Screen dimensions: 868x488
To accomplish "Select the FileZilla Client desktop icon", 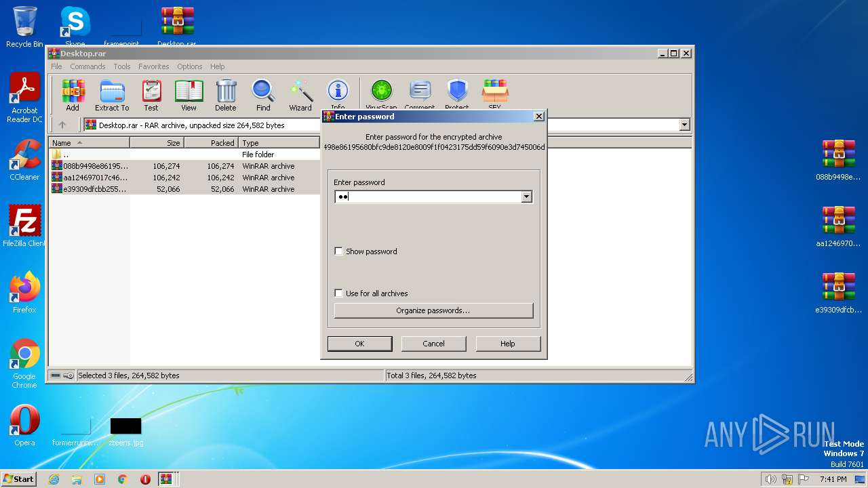I will [24, 226].
